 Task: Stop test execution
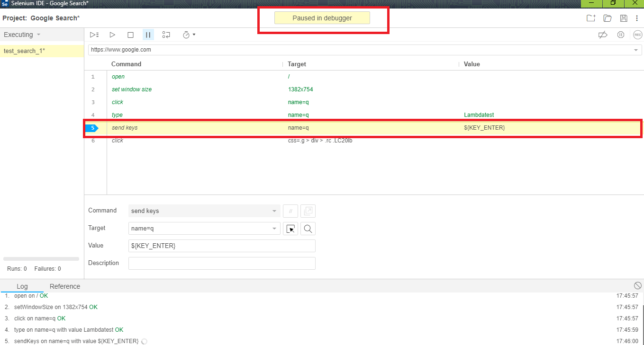pyautogui.click(x=130, y=35)
